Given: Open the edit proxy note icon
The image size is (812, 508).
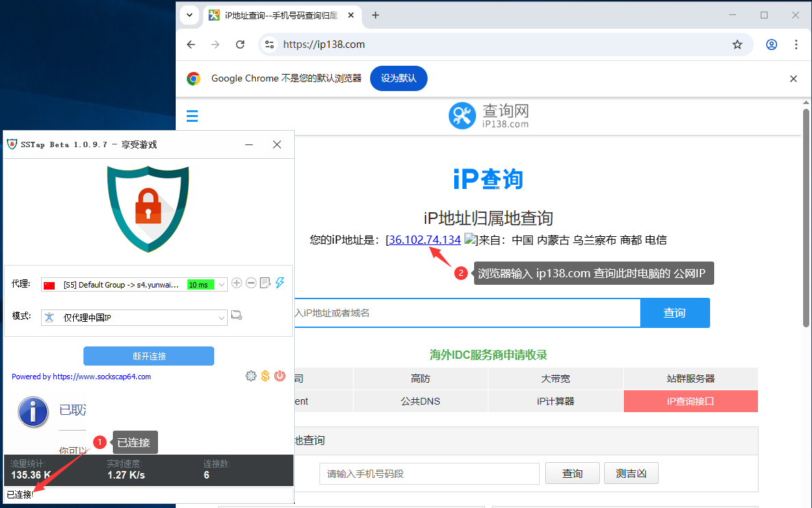Looking at the screenshot, I should coord(265,283).
